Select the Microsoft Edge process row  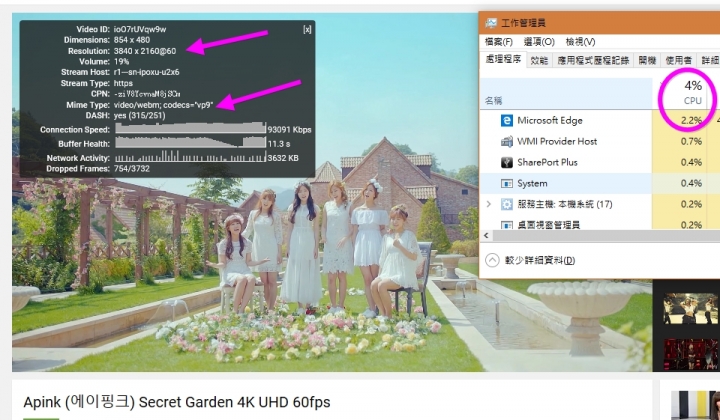tap(600, 120)
